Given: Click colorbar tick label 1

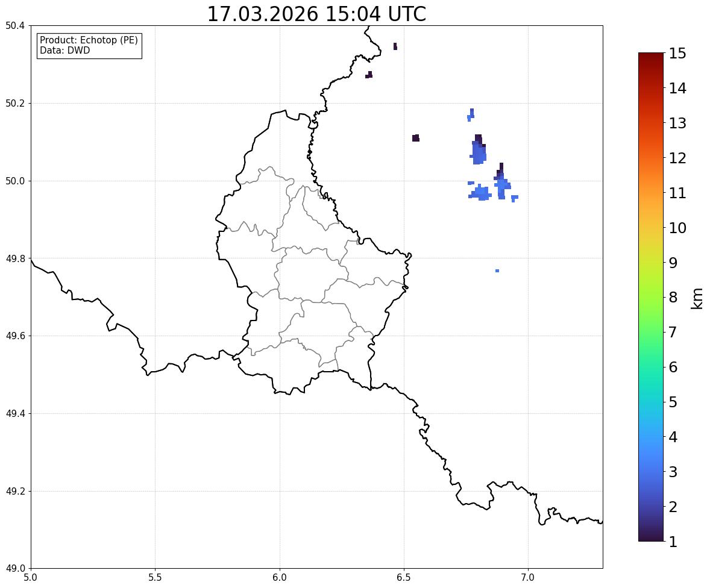Looking at the screenshot, I should point(673,542).
